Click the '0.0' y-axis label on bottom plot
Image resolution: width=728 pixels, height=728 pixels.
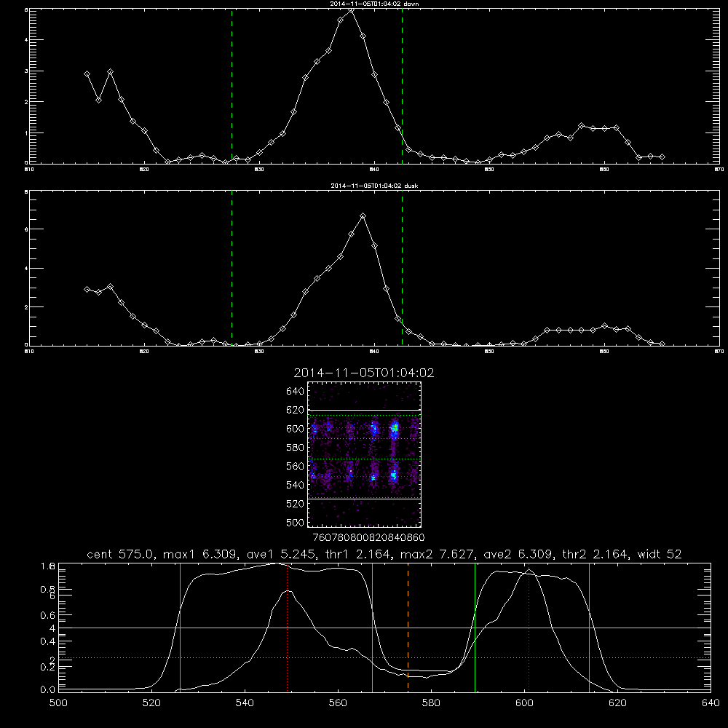pos(48,690)
